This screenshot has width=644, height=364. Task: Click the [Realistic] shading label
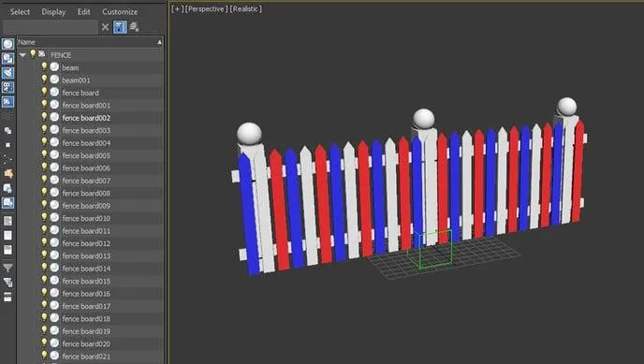coord(245,8)
